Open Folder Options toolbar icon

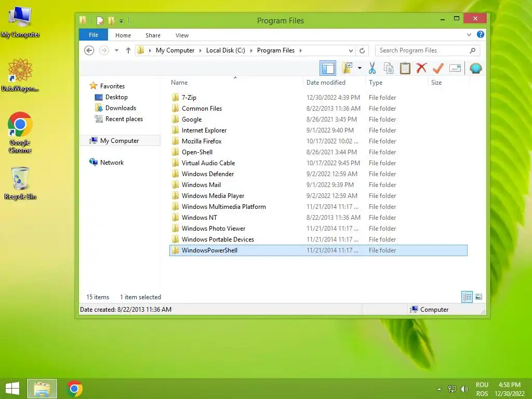pos(347,68)
